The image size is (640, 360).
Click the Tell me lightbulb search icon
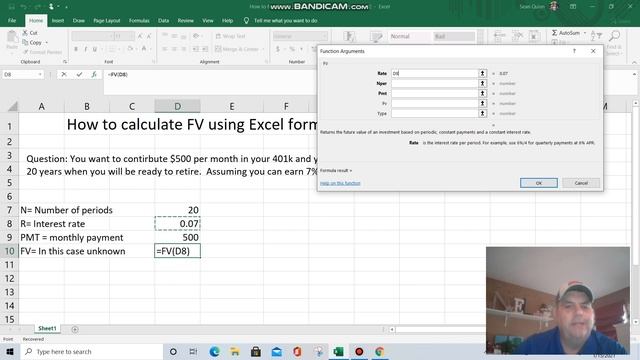click(246, 20)
